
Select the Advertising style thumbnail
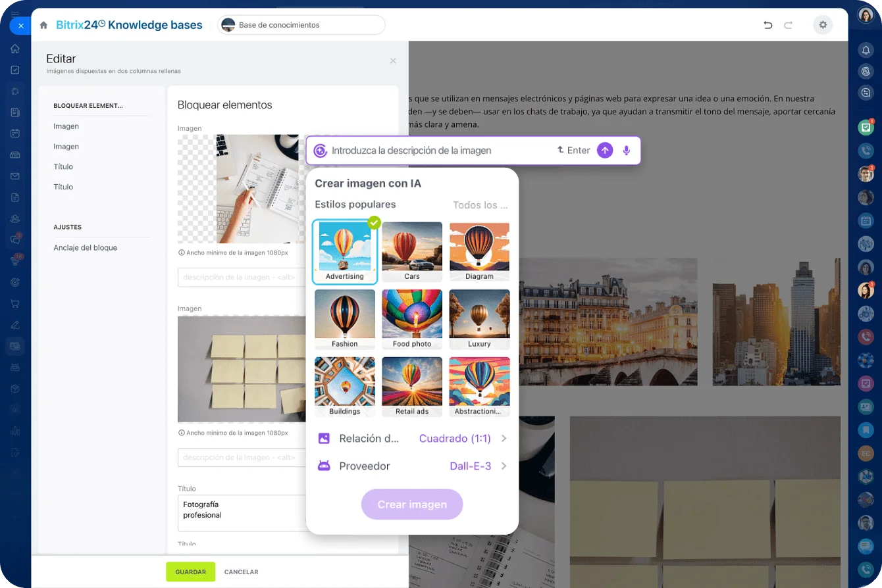pos(344,251)
